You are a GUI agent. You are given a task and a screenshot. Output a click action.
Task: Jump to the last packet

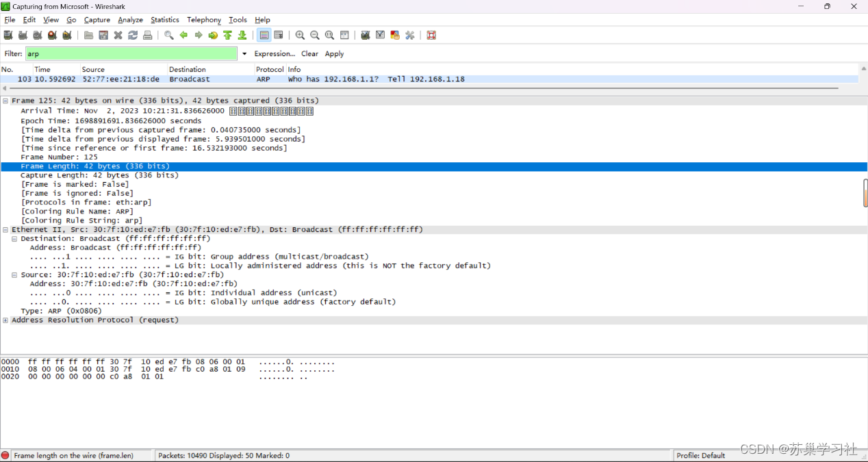(242, 35)
